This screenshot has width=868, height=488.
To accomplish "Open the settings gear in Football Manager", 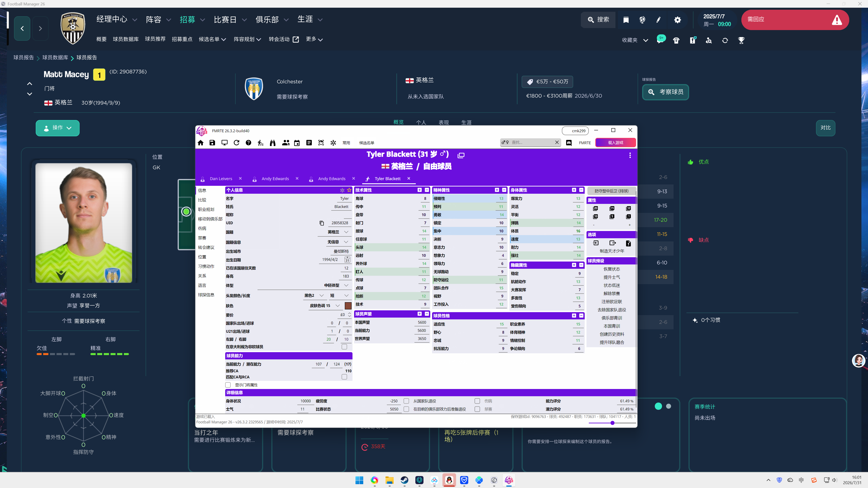I will coord(678,20).
